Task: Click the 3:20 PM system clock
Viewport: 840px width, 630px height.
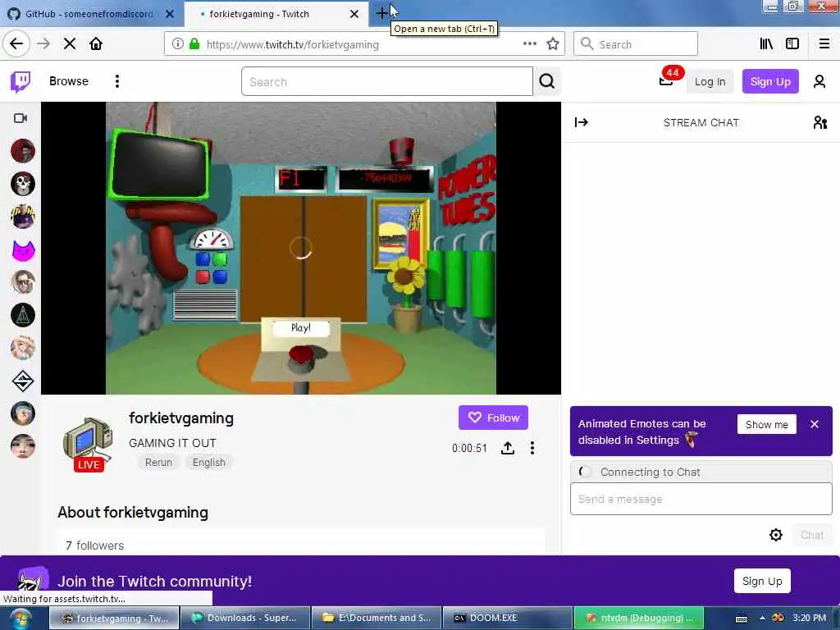Action: pos(809,619)
